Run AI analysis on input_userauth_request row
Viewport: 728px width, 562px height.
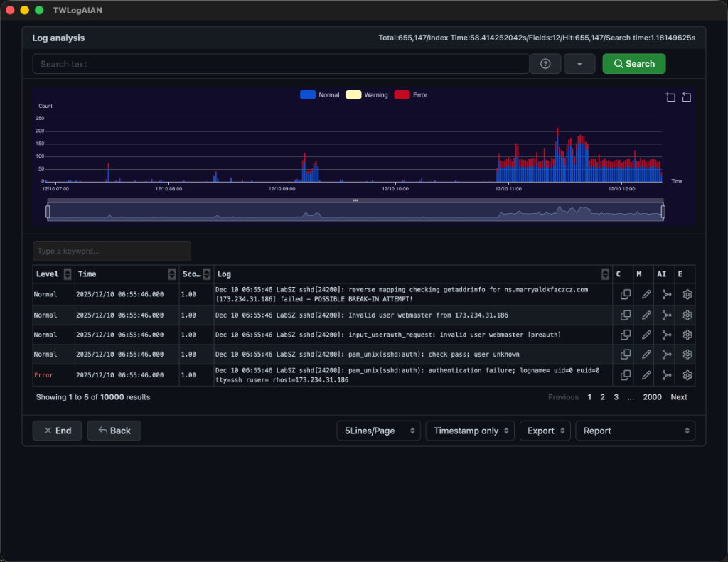pos(666,335)
